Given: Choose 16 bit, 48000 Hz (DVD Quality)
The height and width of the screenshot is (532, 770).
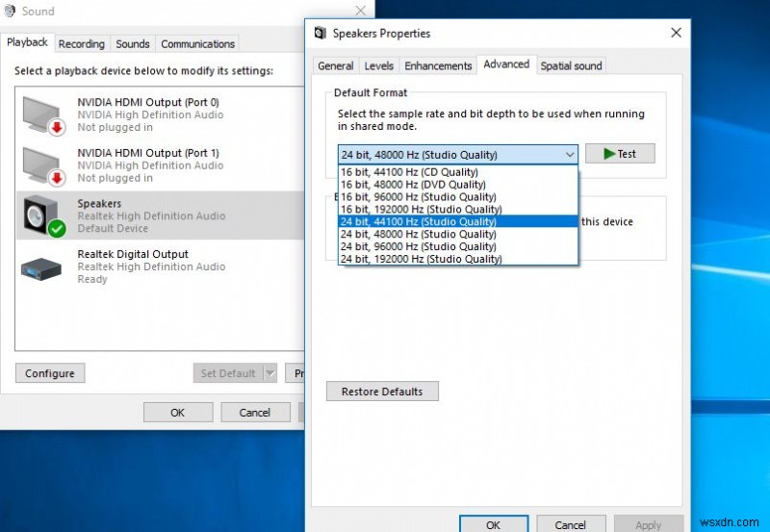Looking at the screenshot, I should coord(458,185).
